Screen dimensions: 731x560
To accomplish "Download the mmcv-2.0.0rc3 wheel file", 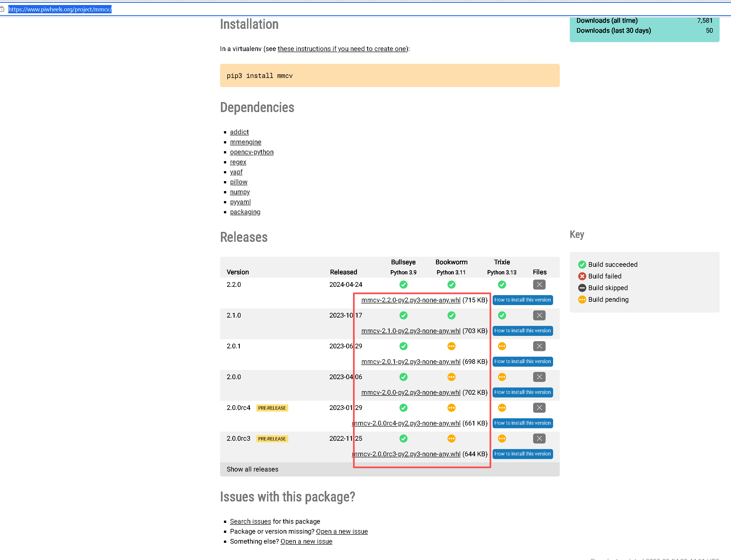I will [x=406, y=454].
